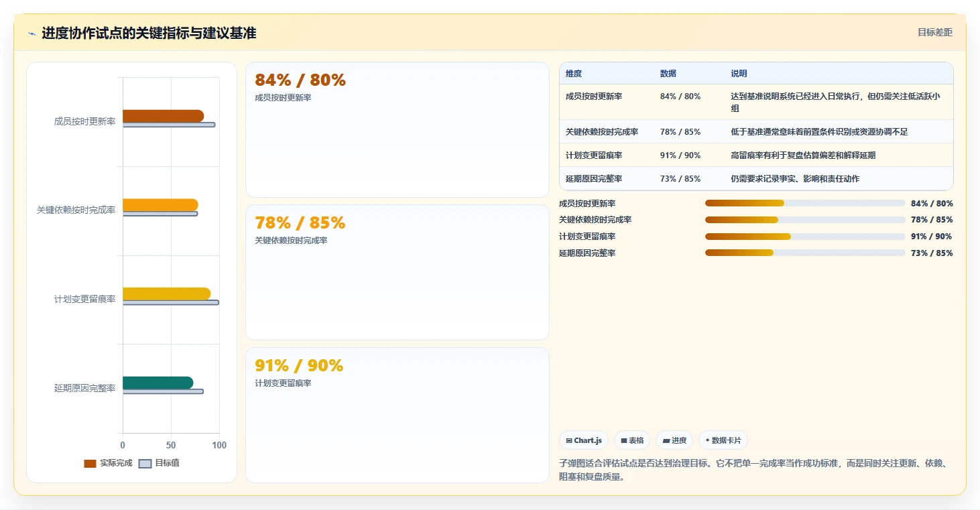This screenshot has width=980, height=510.
Task: Click the gray target bar under 关键依赖按时完成率
Action: pyautogui.click(x=160, y=214)
